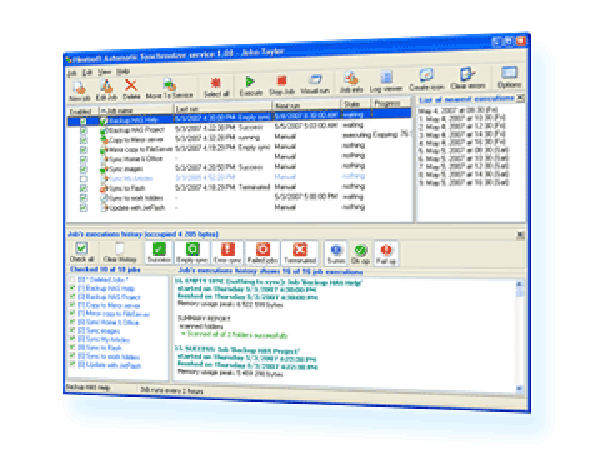Uncheck Enabled for Sync images job
The height and width of the screenshot is (449, 600).
click(x=83, y=169)
